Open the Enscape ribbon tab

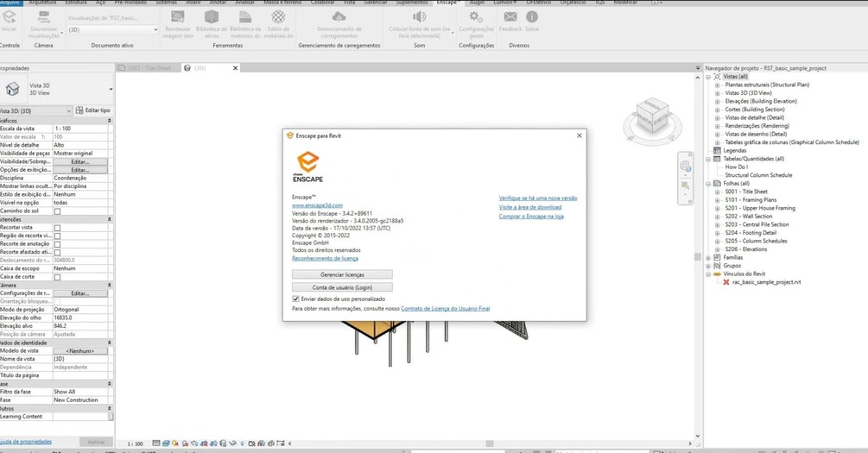tap(447, 3)
